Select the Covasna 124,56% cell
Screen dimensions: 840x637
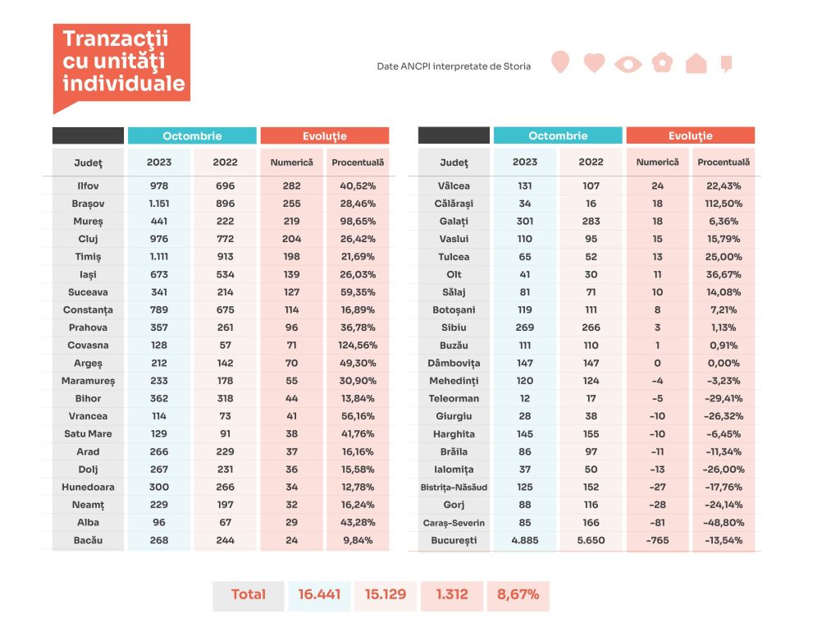pos(358,346)
